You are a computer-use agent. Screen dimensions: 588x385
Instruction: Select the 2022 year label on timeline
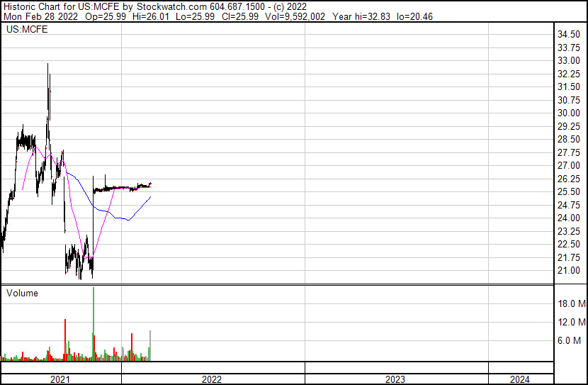coord(211,379)
